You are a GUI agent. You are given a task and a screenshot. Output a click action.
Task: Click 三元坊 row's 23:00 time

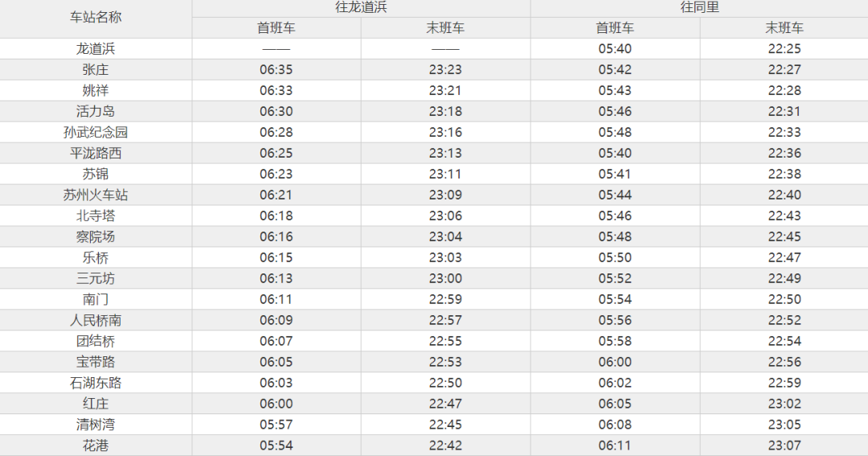(x=445, y=278)
